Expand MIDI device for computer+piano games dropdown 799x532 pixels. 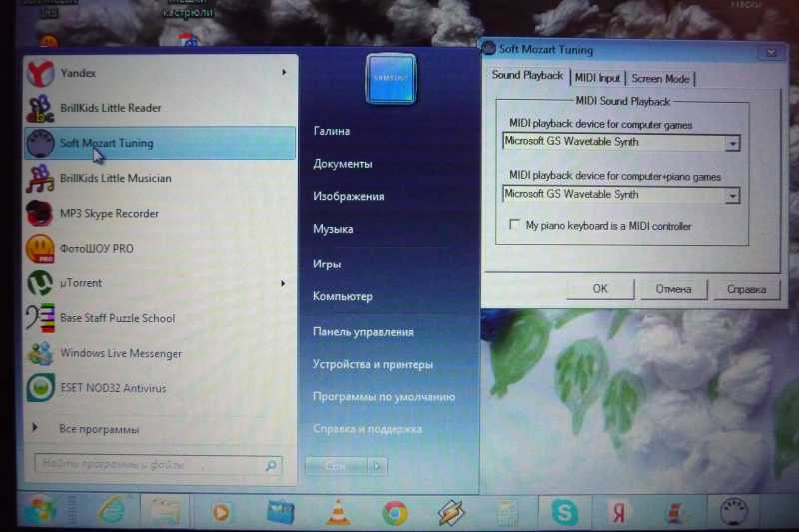[x=732, y=196]
